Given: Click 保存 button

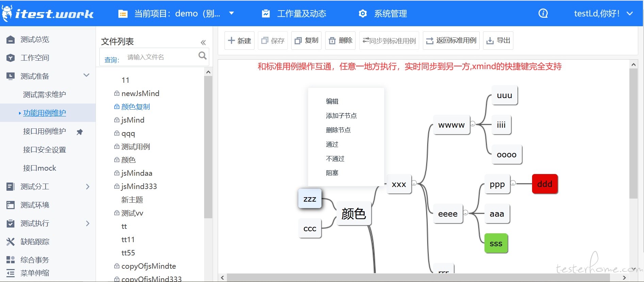Looking at the screenshot, I should tap(273, 41).
